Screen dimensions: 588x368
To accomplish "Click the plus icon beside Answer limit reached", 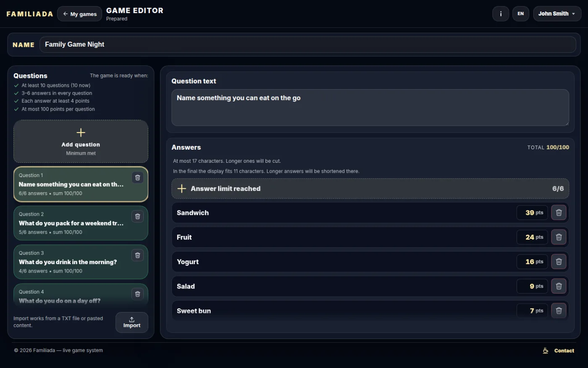I will 182,189.
